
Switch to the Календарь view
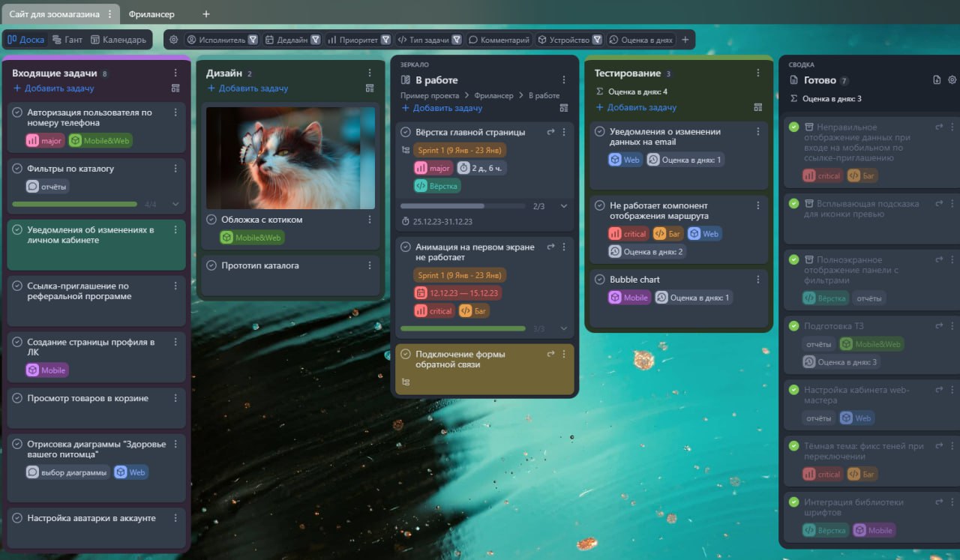pyautogui.click(x=118, y=40)
